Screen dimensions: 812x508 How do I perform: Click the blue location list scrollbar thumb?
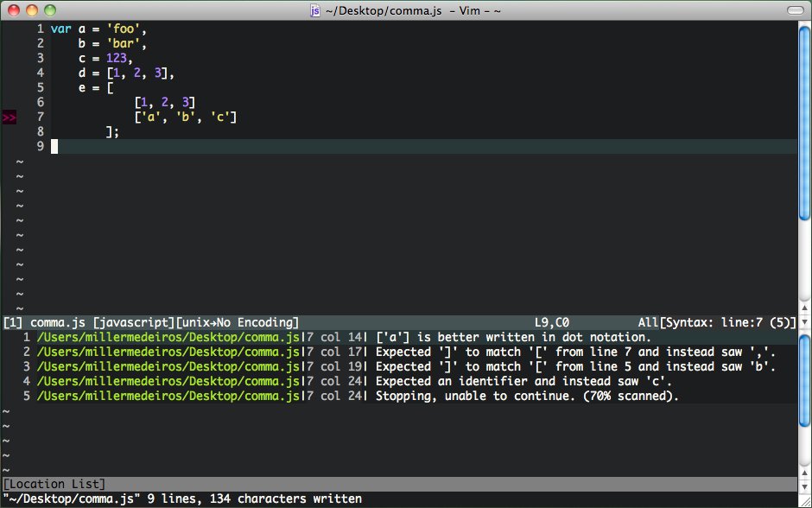[805, 381]
